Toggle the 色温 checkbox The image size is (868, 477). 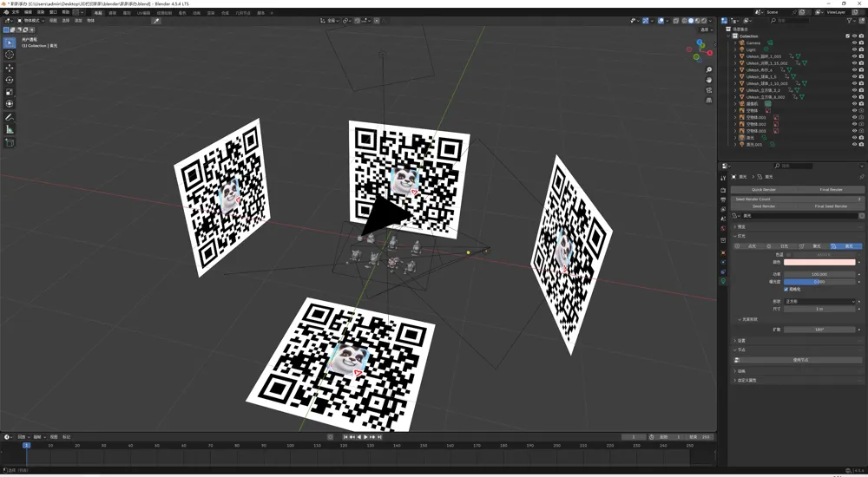tap(788, 255)
